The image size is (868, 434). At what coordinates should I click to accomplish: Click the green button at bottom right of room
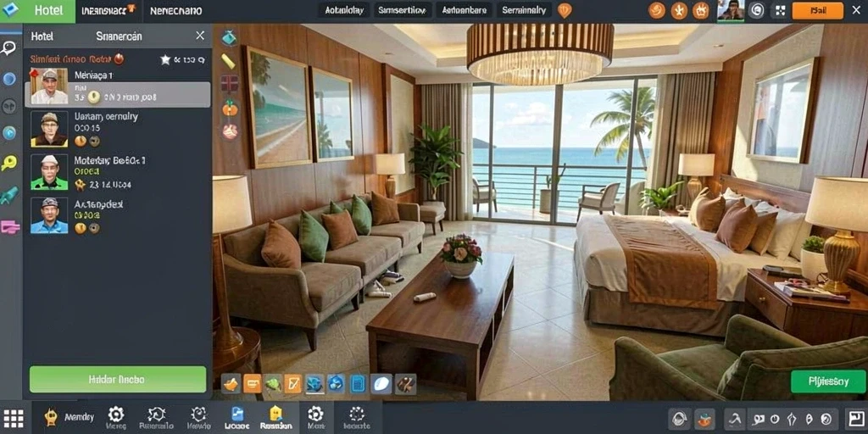(x=828, y=381)
